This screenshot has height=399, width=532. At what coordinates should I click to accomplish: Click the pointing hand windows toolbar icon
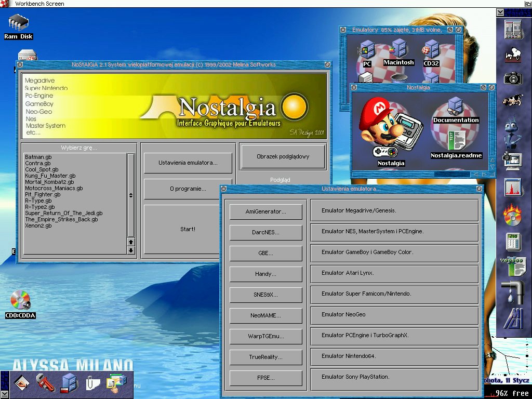116,383
